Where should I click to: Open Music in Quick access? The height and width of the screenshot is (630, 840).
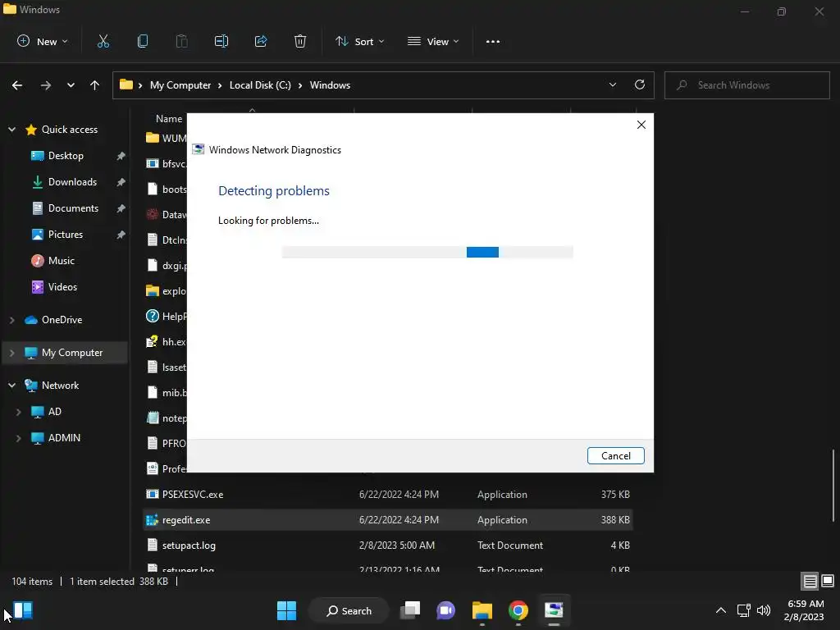(61, 260)
